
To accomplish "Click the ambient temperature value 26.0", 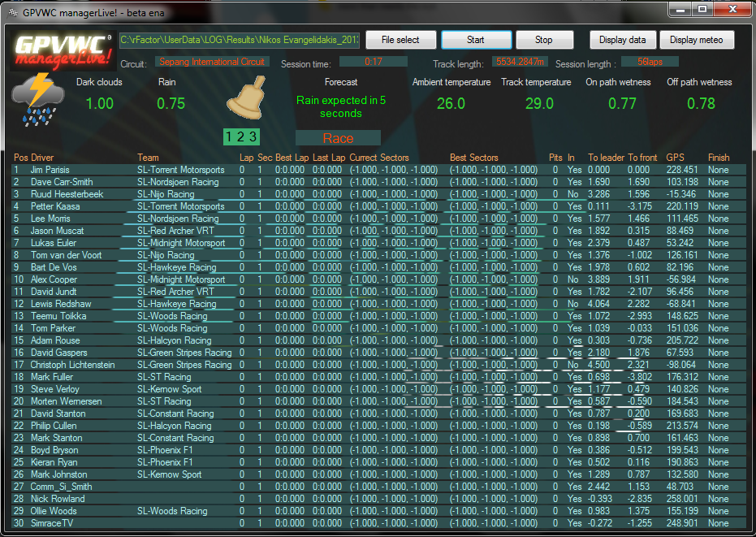I will [x=451, y=103].
